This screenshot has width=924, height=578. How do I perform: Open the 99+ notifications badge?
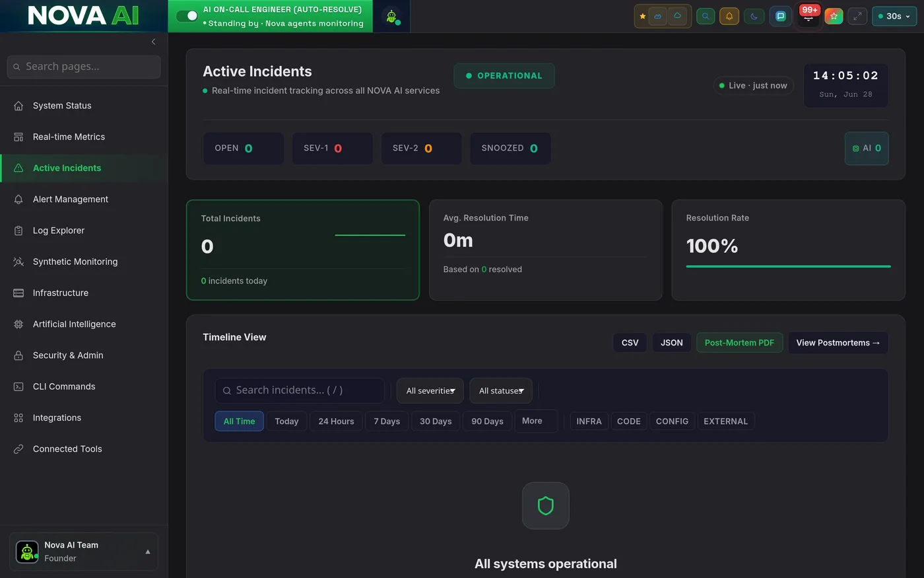[x=809, y=11]
